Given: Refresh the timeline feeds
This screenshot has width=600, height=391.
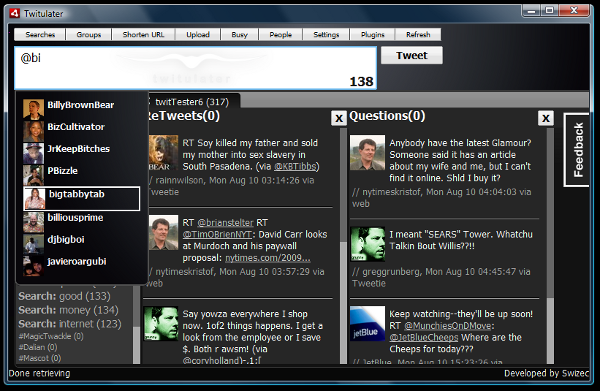Looking at the screenshot, I should tap(418, 34).
